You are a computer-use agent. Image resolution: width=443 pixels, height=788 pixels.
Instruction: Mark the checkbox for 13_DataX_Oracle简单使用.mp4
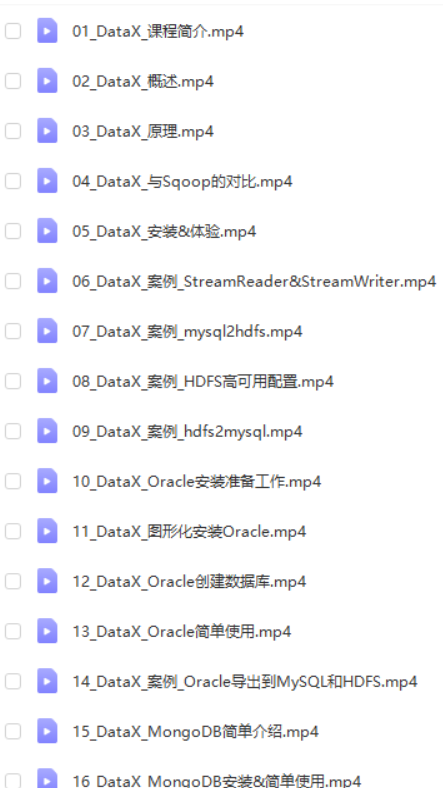point(13,631)
